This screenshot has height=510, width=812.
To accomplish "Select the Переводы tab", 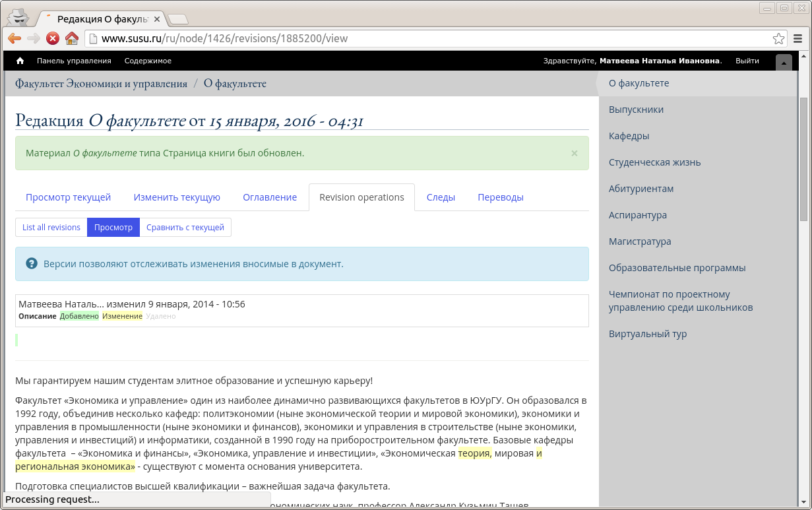I will pyautogui.click(x=501, y=197).
